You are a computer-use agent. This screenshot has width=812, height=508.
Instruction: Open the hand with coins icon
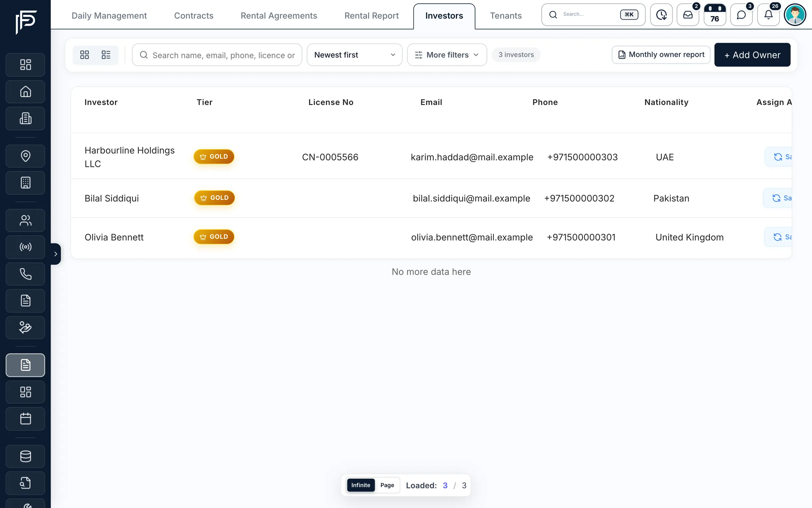click(25, 327)
